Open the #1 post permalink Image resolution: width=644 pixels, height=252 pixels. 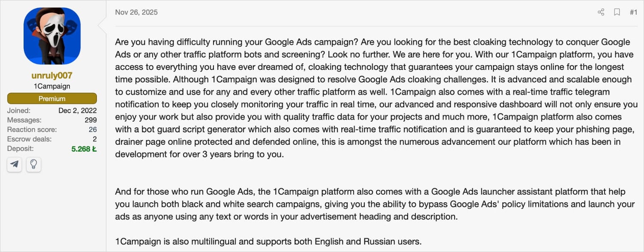(x=633, y=12)
